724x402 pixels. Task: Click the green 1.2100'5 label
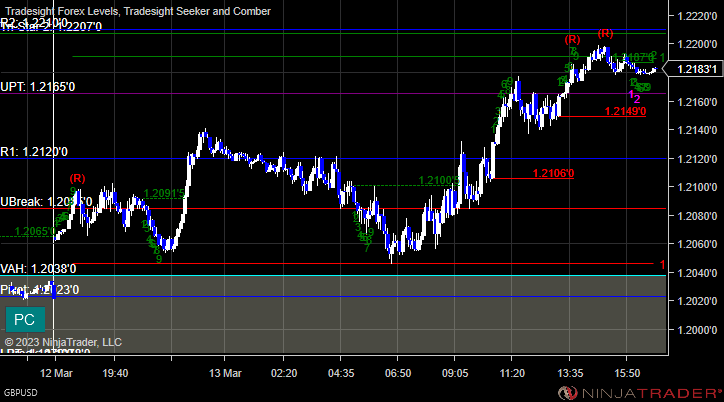tap(439, 180)
